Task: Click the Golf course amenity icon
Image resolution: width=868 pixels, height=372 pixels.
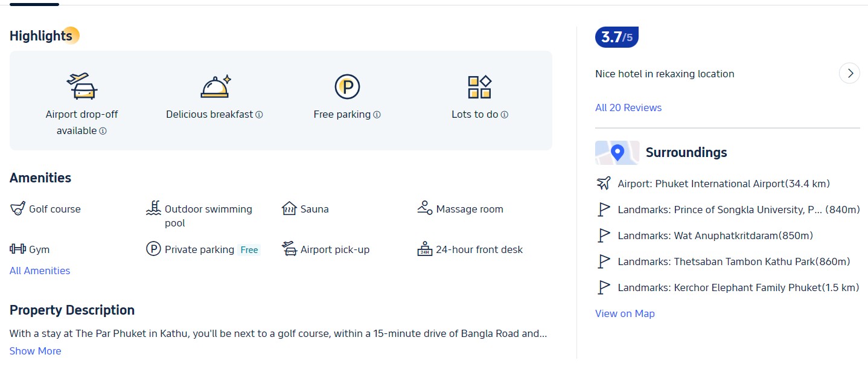Action: click(x=17, y=209)
